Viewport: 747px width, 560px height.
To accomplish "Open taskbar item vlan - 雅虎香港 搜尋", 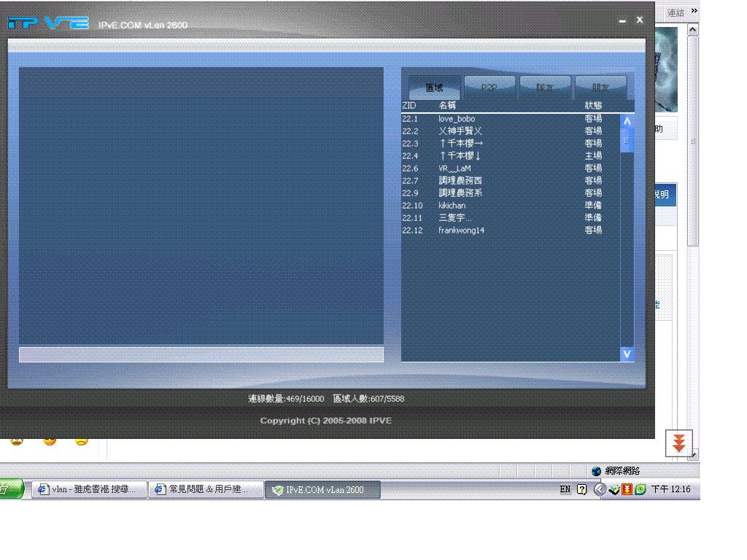I will tap(88, 489).
